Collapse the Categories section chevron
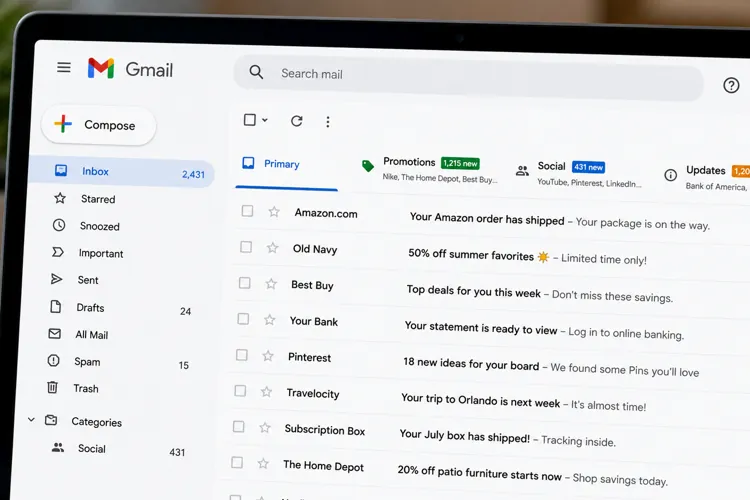 coord(31,420)
